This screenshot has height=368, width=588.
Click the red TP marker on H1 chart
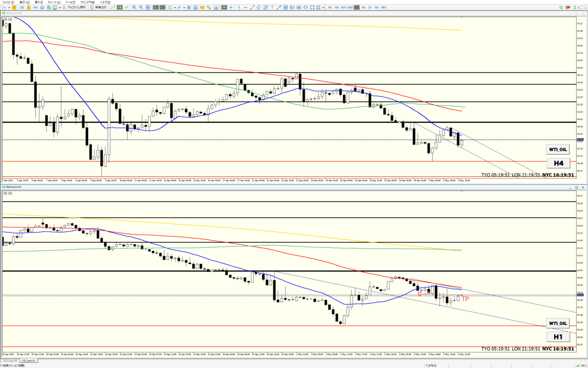[465, 299]
